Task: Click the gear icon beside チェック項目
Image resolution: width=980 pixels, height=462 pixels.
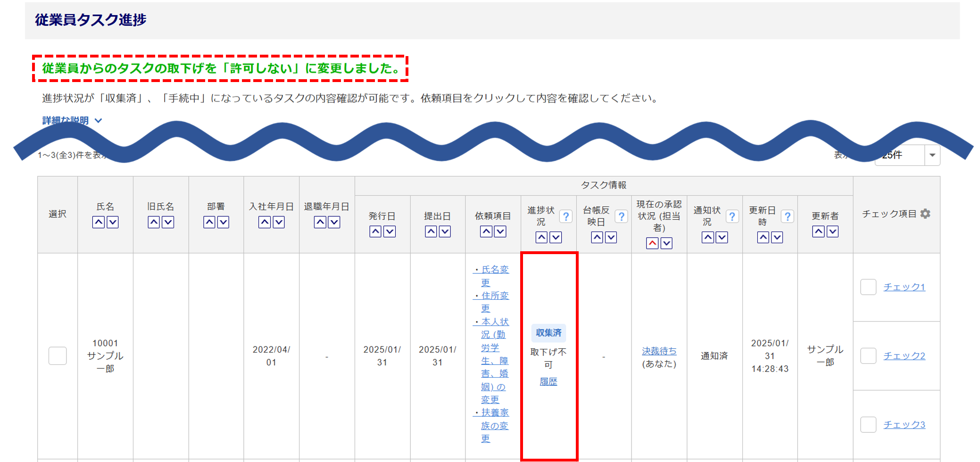Action: click(x=925, y=214)
